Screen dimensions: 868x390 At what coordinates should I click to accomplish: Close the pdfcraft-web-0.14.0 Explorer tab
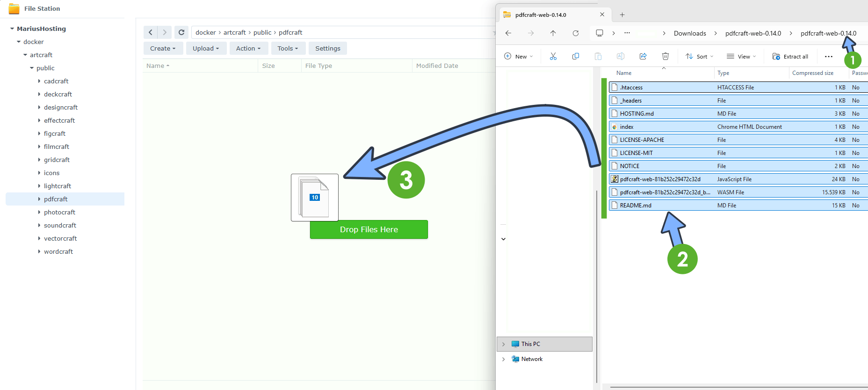[x=602, y=15]
